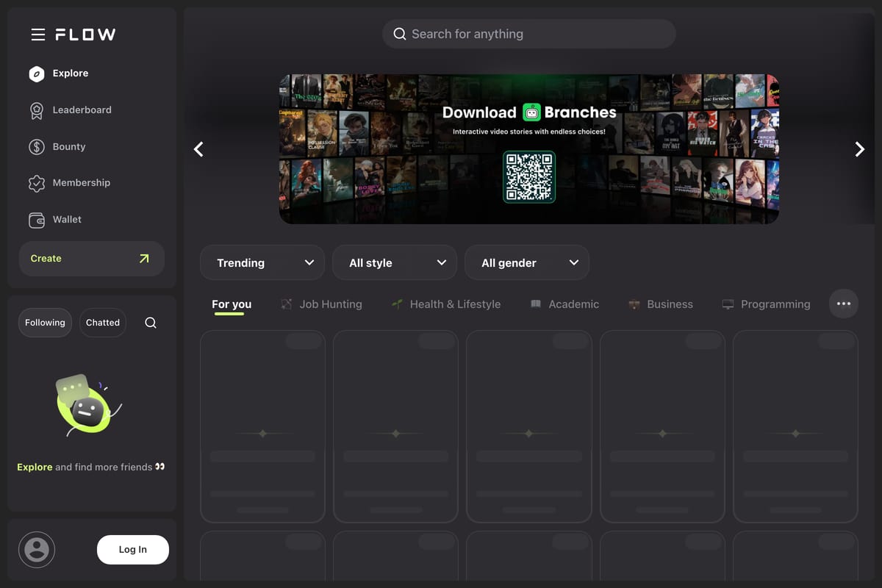Viewport: 882px width, 588px height.
Task: Show the Following chat list
Action: coord(45,323)
